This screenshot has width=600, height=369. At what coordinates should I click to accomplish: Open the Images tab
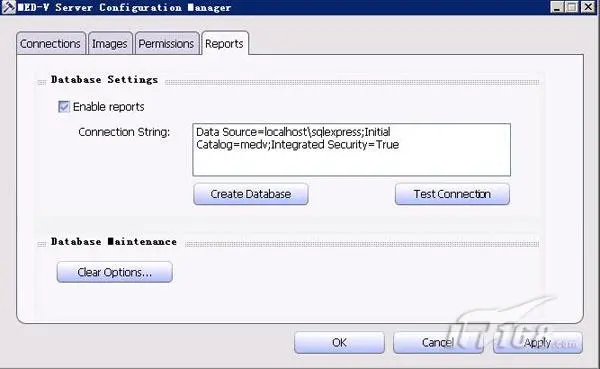pyautogui.click(x=110, y=44)
